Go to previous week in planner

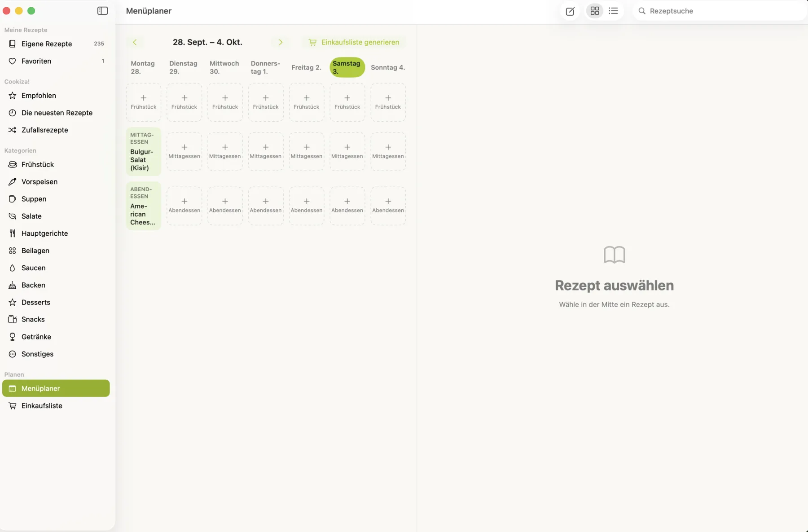point(135,42)
